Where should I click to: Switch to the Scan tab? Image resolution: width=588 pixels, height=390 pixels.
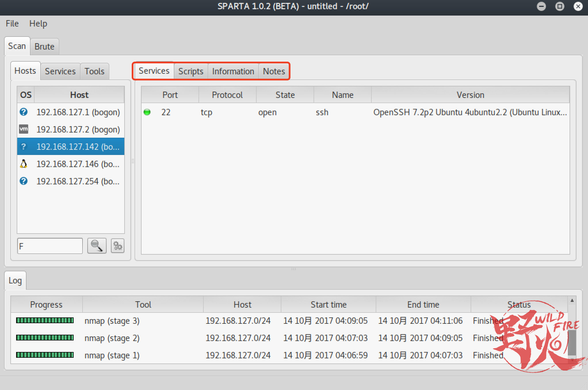pyautogui.click(x=17, y=46)
